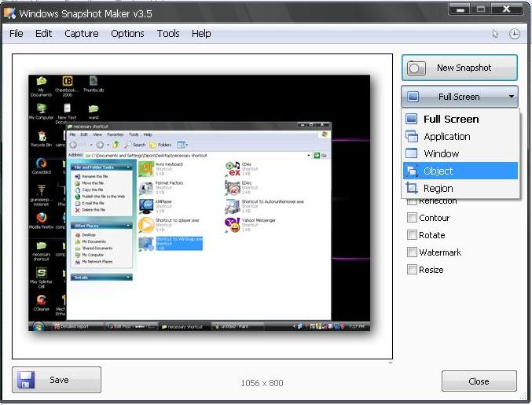Select Full Screen in the mode list
Viewport: 532px width, 405px height.
click(x=460, y=120)
